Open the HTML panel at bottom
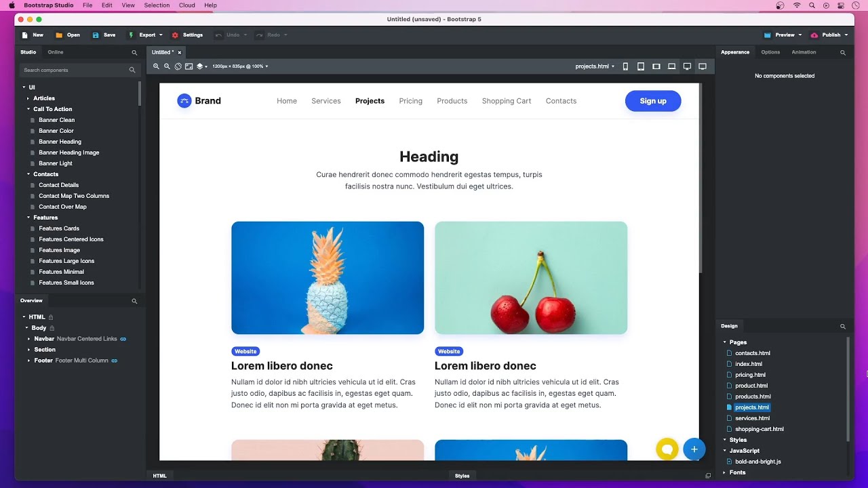 (159, 476)
